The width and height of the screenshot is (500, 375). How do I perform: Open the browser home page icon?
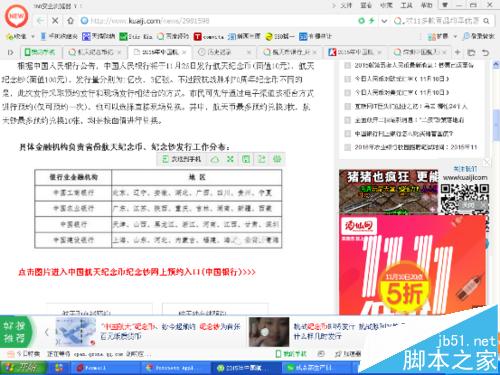coord(70,21)
